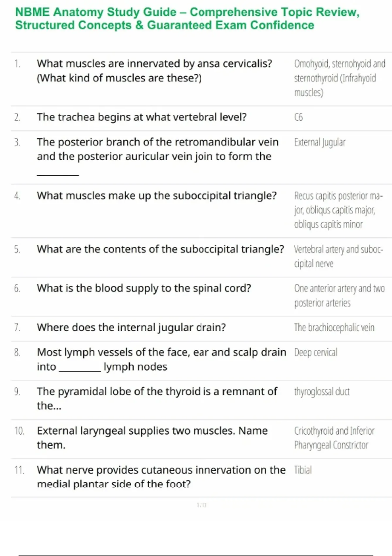The height and width of the screenshot is (556, 392).
Task: Click the 'thyroglossal duct' answer
Action: (x=322, y=391)
